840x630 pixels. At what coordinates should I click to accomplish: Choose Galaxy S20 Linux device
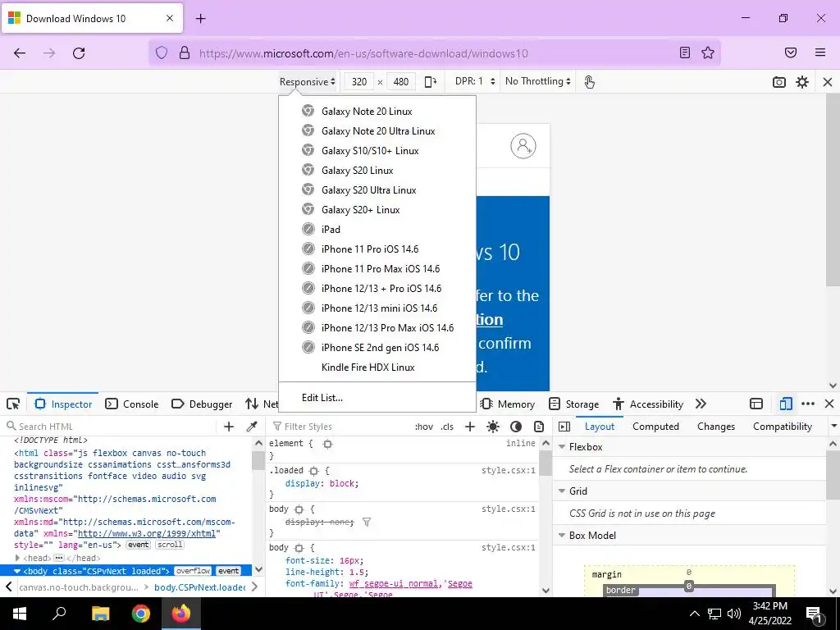tap(377, 171)
